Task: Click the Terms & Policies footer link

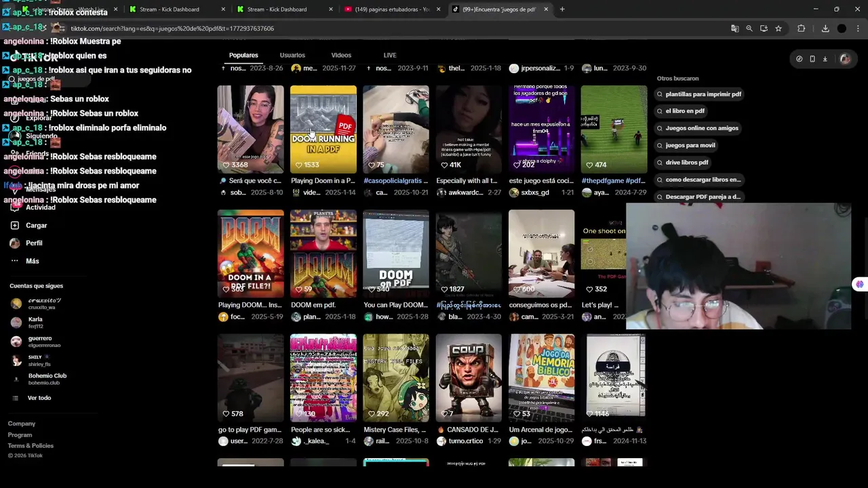Action: click(x=31, y=446)
